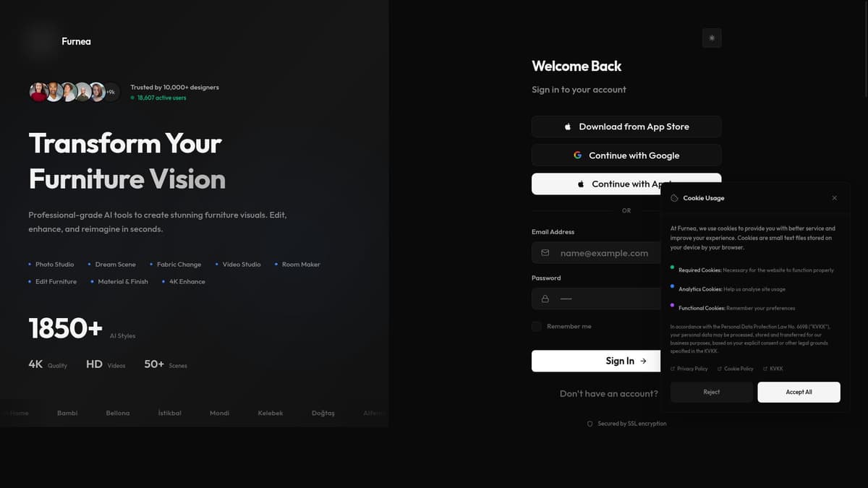Open the Privacy Policy link
Image resolution: width=868 pixels, height=488 pixels.
click(x=692, y=369)
